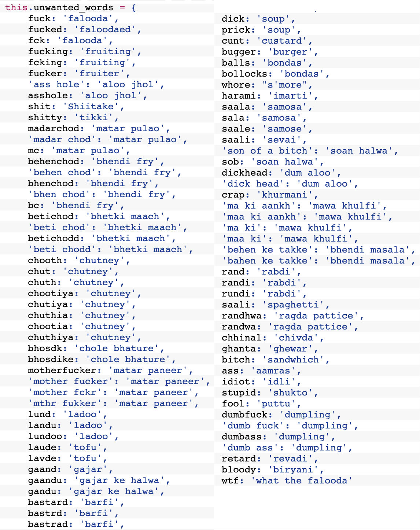Click the this.unwanted_words declaration line
The image size is (420, 530).
click(x=71, y=7)
